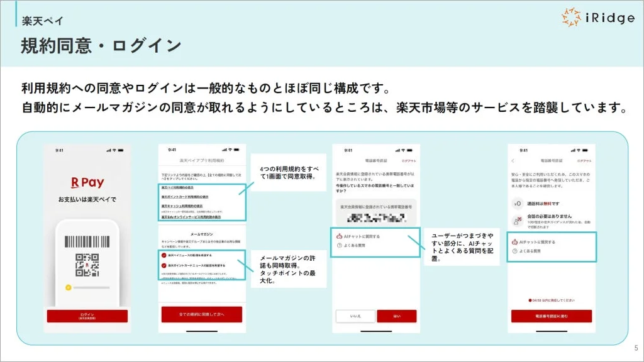Click the AIチャット icon on the phone verification screen
Viewport: 644px width, 362px height.
[340, 236]
